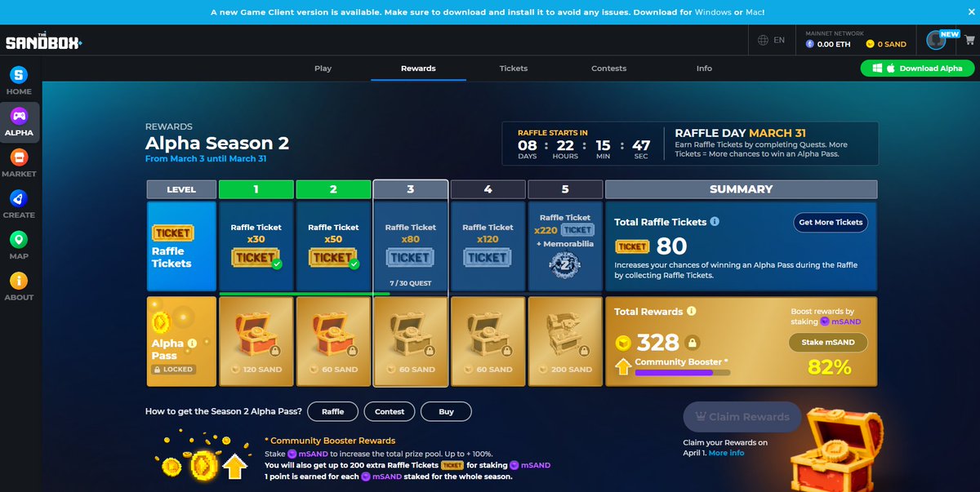
Task: Click the Stake mSAND button
Action: (x=828, y=343)
